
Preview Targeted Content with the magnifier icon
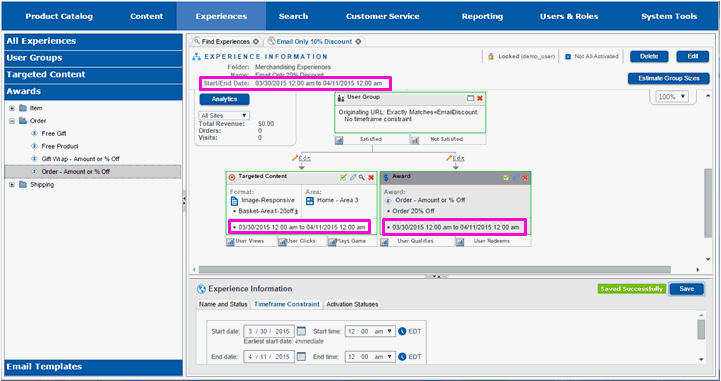click(362, 177)
